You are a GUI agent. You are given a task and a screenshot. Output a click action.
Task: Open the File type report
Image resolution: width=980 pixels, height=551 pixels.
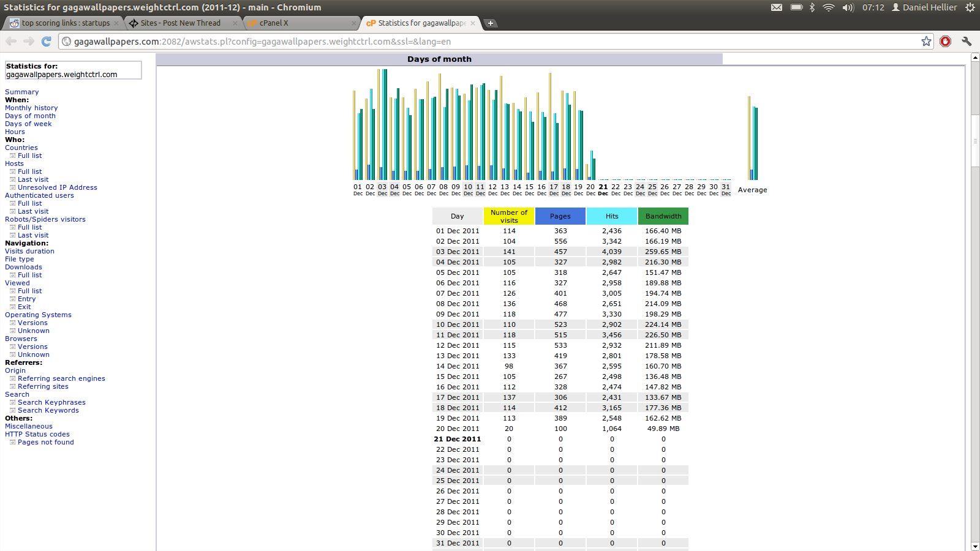tap(20, 259)
